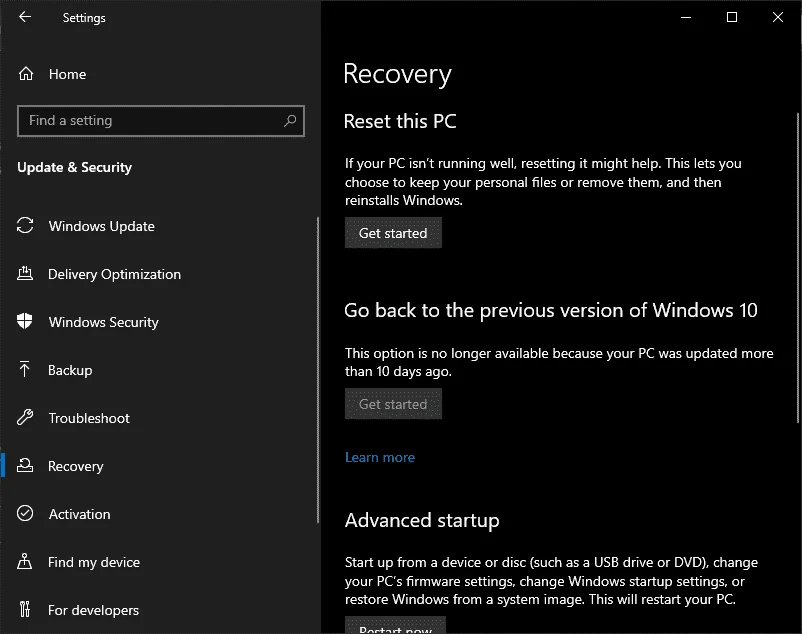Click Restart now under Advanced startup
The width and height of the screenshot is (802, 634).
pos(395,625)
